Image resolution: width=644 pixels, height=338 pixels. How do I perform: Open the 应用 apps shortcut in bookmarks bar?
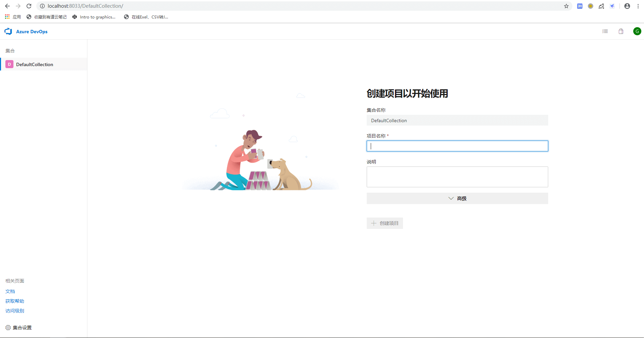[x=13, y=17]
